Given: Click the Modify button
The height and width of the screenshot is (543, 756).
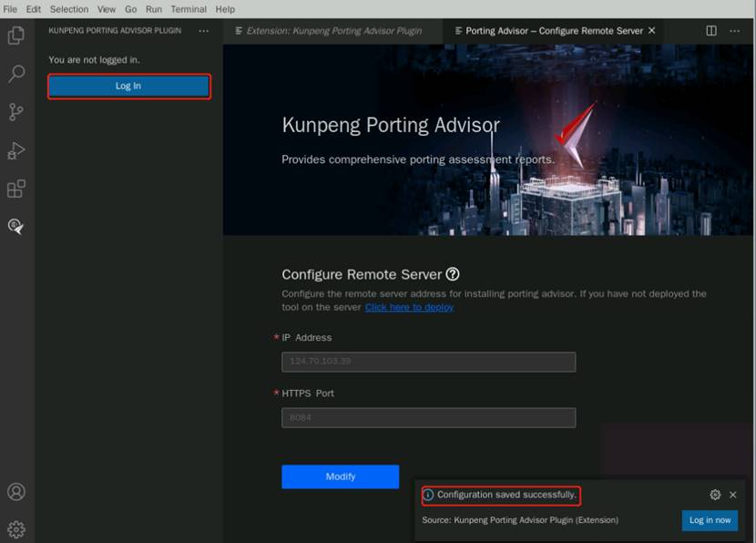Looking at the screenshot, I should pos(340,476).
